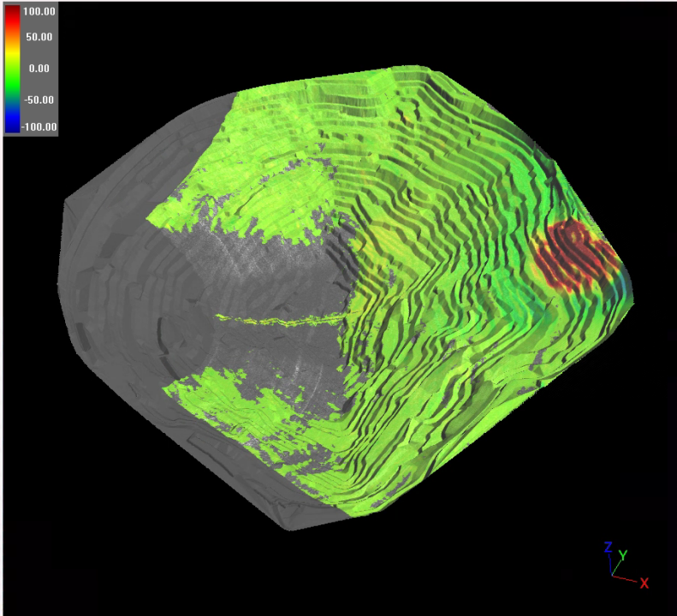Viewport: 677px width, 616px height.
Task: Click the 0.00 legend value
Action: [39, 68]
